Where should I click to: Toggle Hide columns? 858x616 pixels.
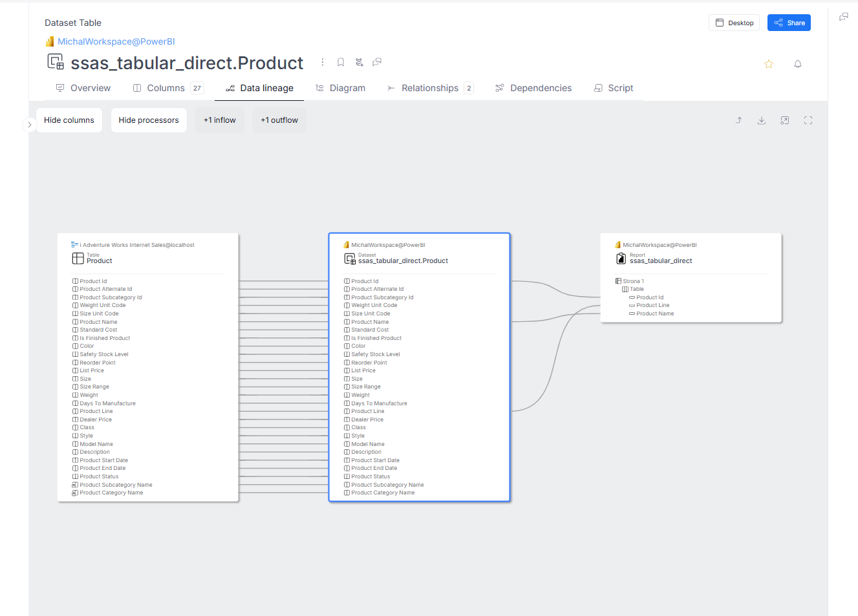(69, 120)
